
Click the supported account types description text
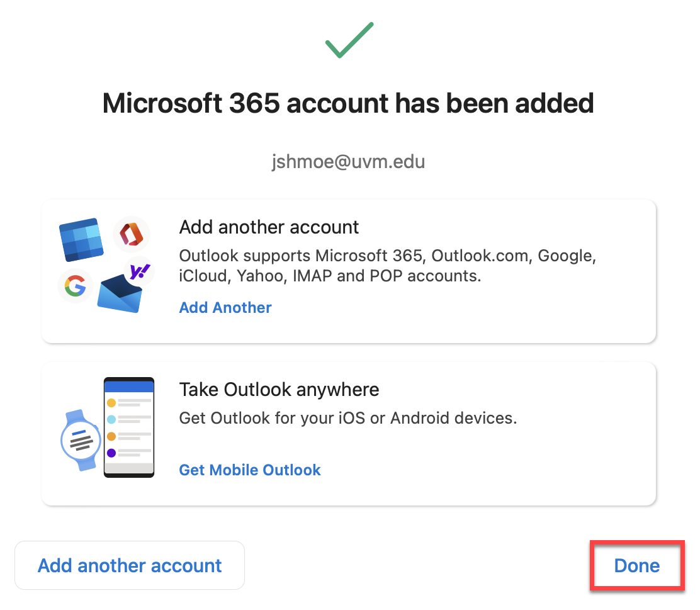pyautogui.click(x=388, y=266)
